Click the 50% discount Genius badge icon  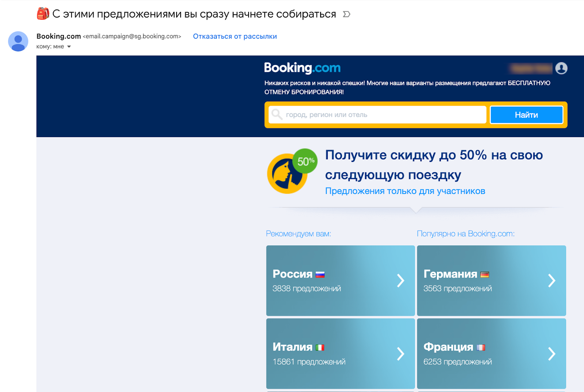[292, 171]
